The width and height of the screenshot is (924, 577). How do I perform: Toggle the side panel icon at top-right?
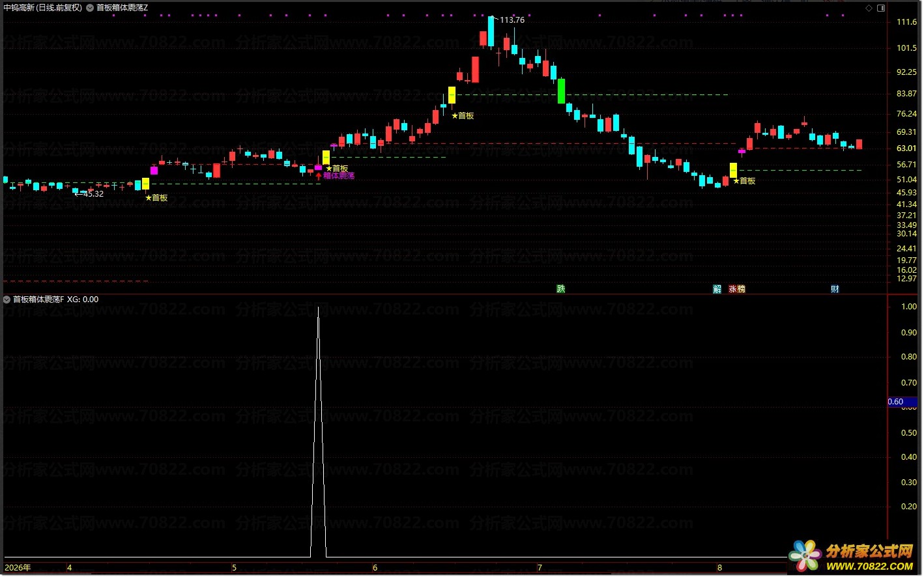pyautogui.click(x=881, y=8)
